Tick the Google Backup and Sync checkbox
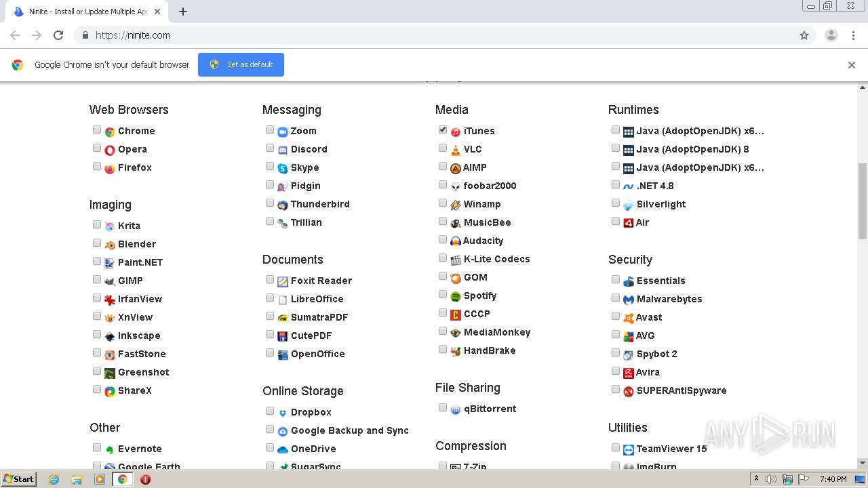Image resolution: width=868 pixels, height=488 pixels. 270,429
